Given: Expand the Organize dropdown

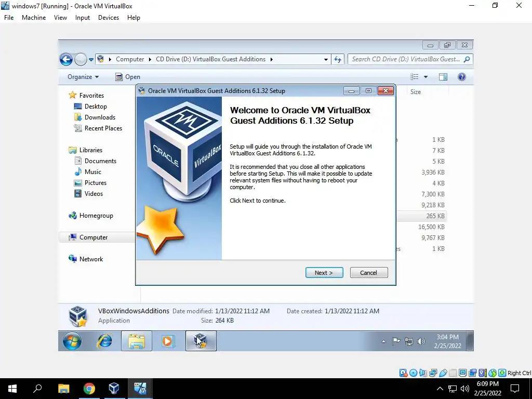Looking at the screenshot, I should pyautogui.click(x=83, y=77).
